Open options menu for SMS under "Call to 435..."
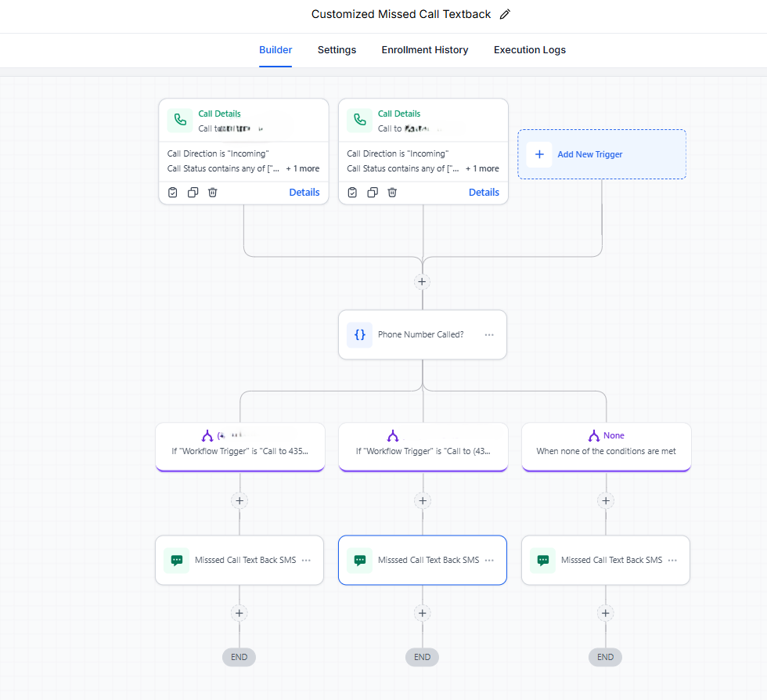The width and height of the screenshot is (767, 700). [306, 560]
